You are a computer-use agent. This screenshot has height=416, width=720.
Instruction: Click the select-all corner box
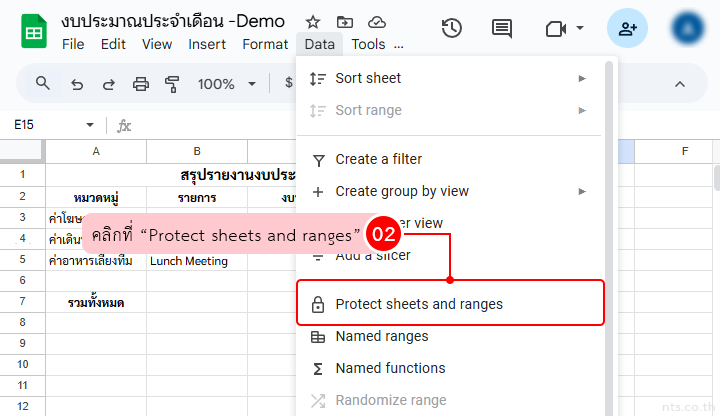(22, 152)
